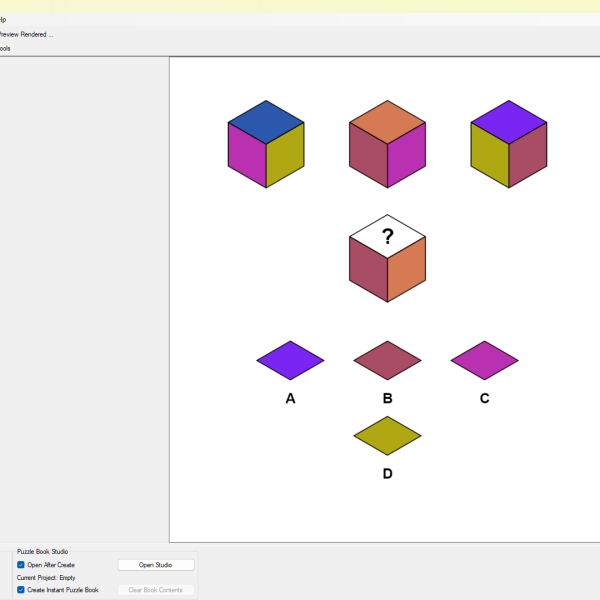
Task: Select magenta diamond answer C
Action: [x=484, y=360]
